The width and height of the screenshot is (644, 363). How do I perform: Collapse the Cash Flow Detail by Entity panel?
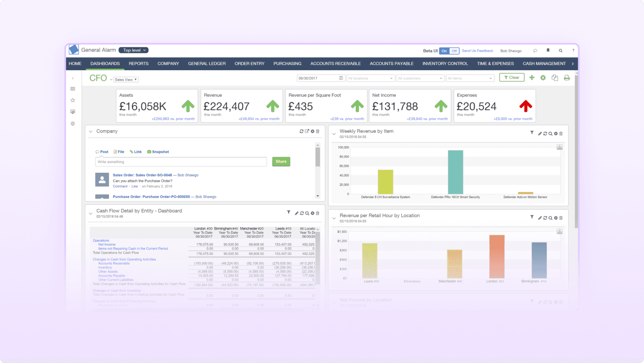[91, 213]
